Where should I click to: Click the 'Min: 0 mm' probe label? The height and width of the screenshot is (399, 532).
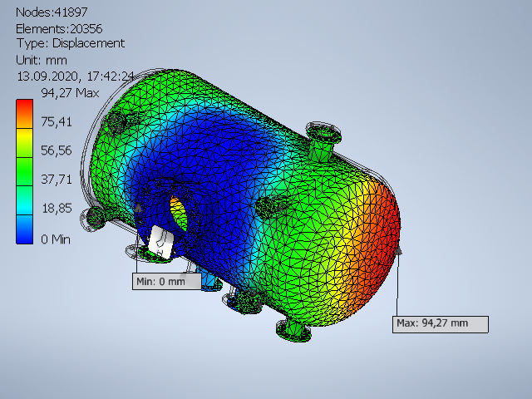(x=166, y=282)
